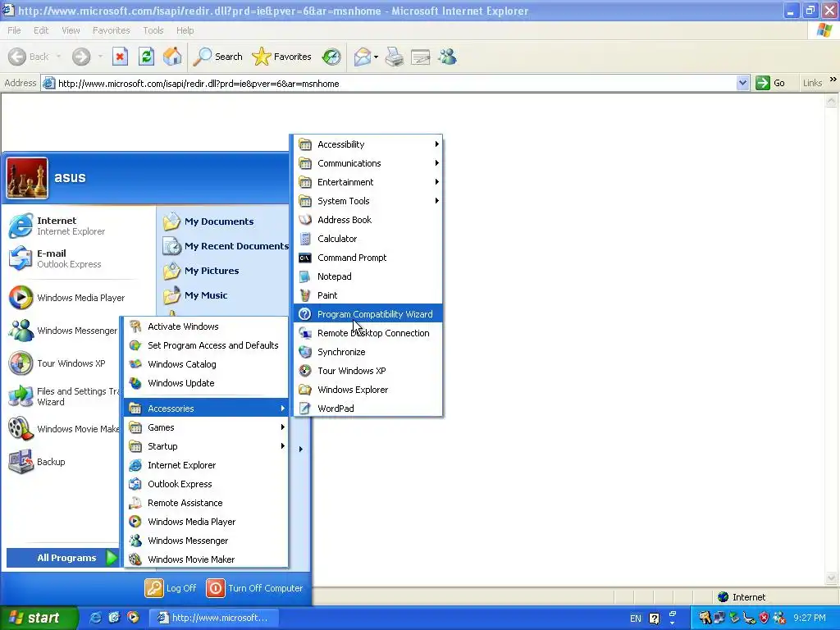Click the taskbar Internet Explorer window button
Screen dimensions: 840x630
click(213, 618)
